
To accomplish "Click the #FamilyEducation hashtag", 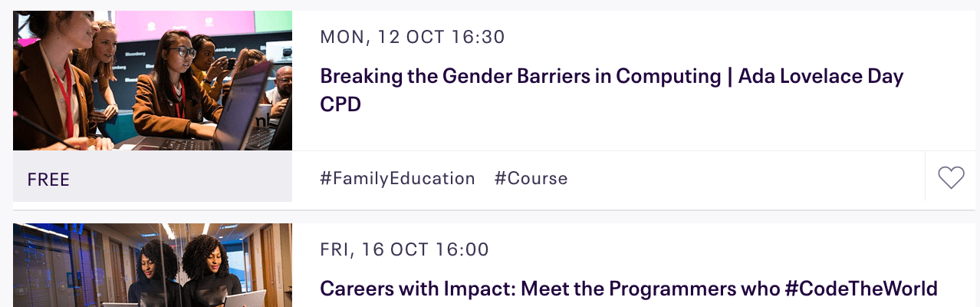I will point(397,178).
